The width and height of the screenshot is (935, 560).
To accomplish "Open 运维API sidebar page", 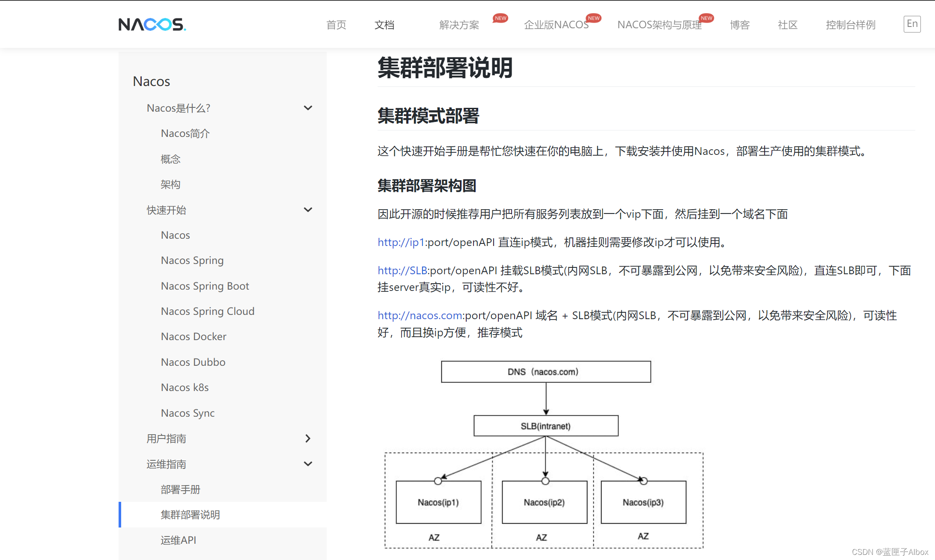I will 179,540.
